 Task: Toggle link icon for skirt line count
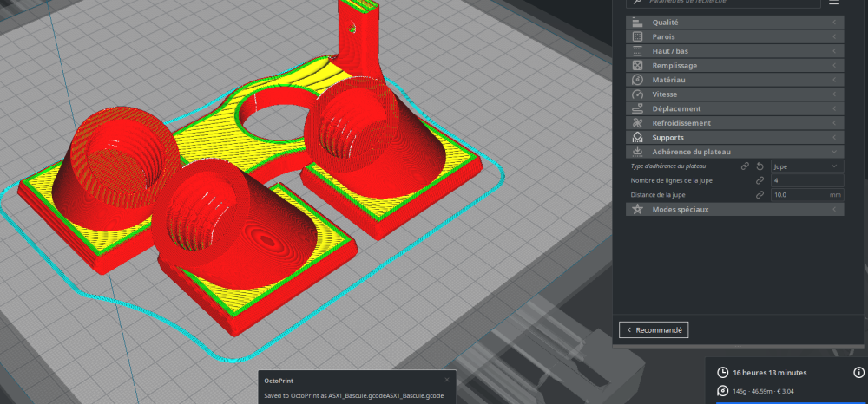pyautogui.click(x=760, y=180)
